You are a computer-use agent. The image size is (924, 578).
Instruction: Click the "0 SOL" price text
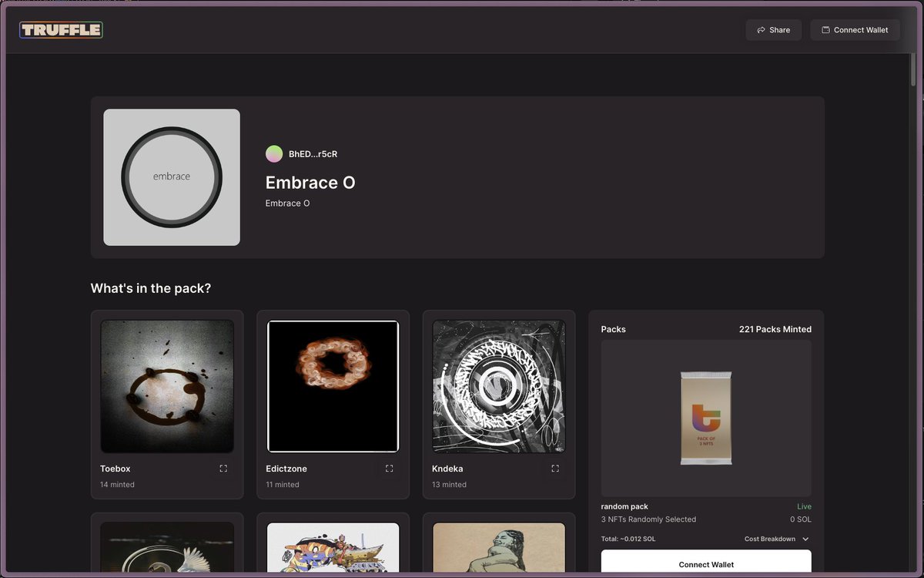coord(801,519)
